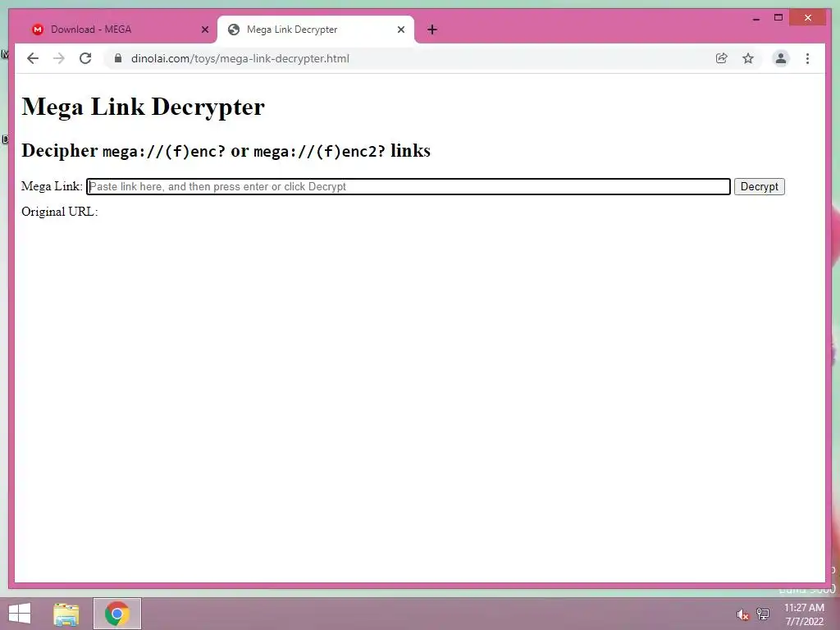Image resolution: width=840 pixels, height=630 pixels.
Task: Open Chrome profile avatar icon
Action: 781,58
